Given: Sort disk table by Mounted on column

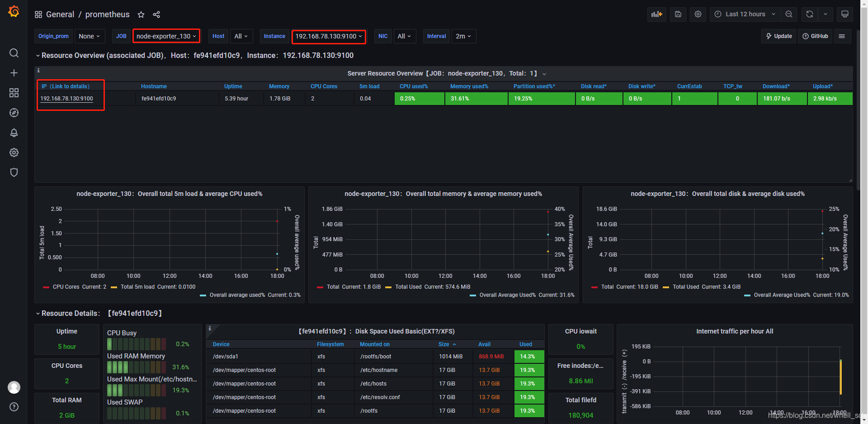Looking at the screenshot, I should [374, 344].
